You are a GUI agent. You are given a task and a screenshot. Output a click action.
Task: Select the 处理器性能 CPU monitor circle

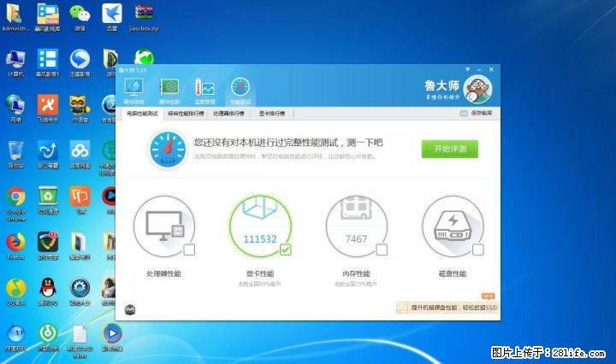pos(164,226)
